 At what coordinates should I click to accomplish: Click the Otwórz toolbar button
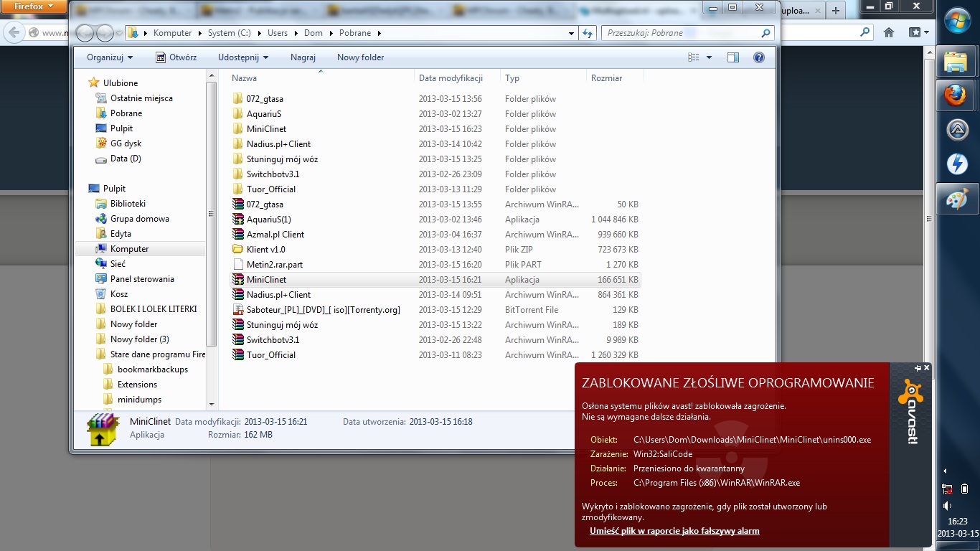tap(176, 57)
